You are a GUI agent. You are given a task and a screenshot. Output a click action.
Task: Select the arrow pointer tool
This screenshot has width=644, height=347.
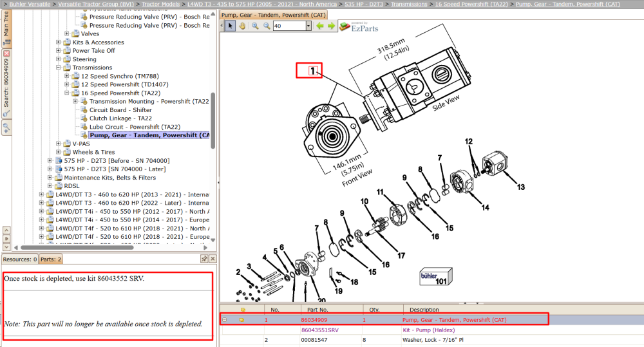tap(231, 26)
